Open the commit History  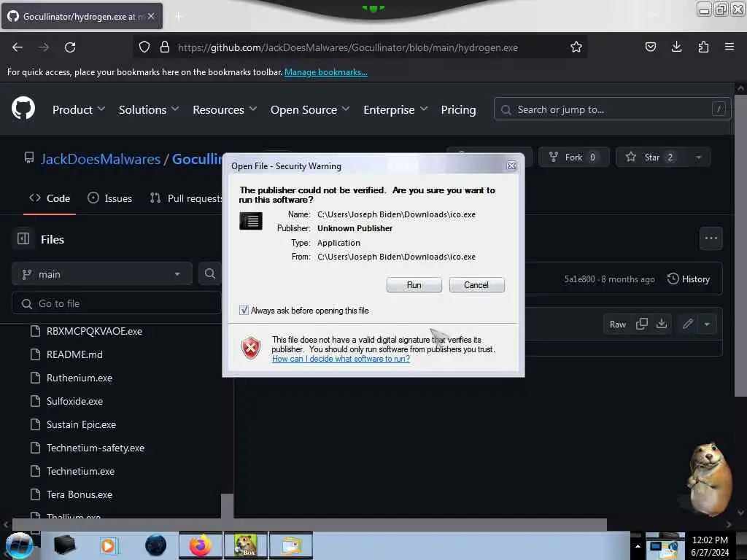click(689, 279)
